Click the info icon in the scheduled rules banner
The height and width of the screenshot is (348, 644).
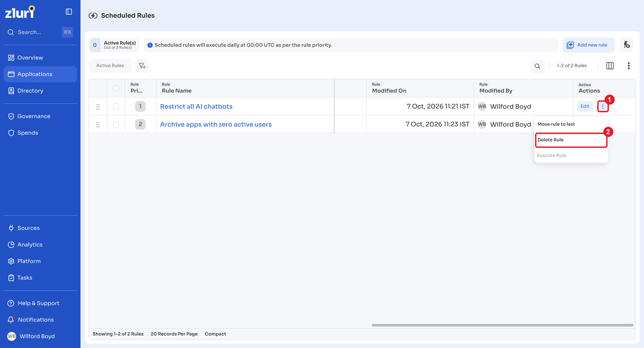tap(150, 45)
